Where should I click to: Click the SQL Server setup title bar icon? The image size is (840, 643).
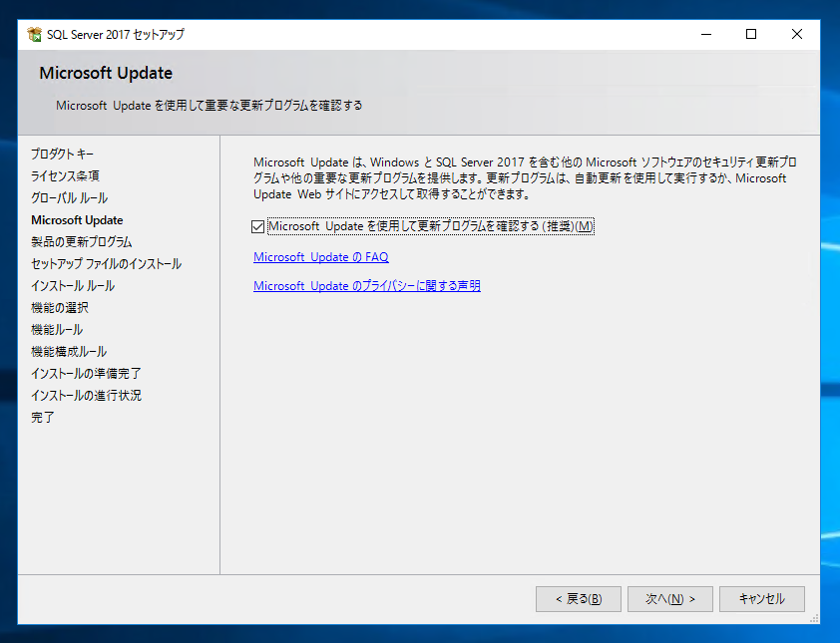coord(35,34)
